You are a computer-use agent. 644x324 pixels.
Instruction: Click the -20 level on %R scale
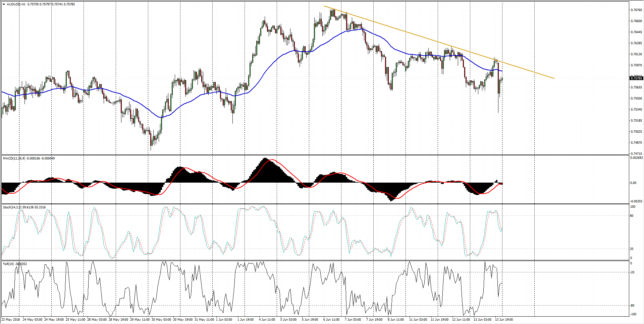[632, 272]
